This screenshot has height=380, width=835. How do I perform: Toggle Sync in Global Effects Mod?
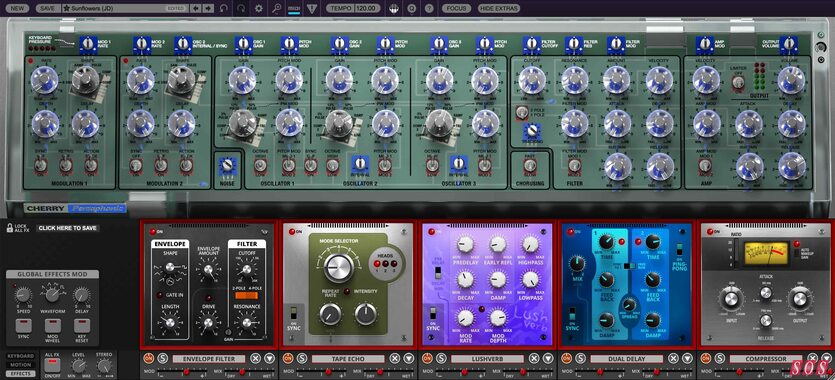point(23,326)
